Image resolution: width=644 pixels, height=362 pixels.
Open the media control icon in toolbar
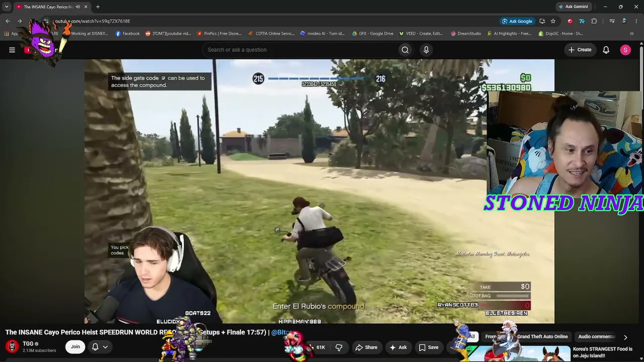click(612, 21)
